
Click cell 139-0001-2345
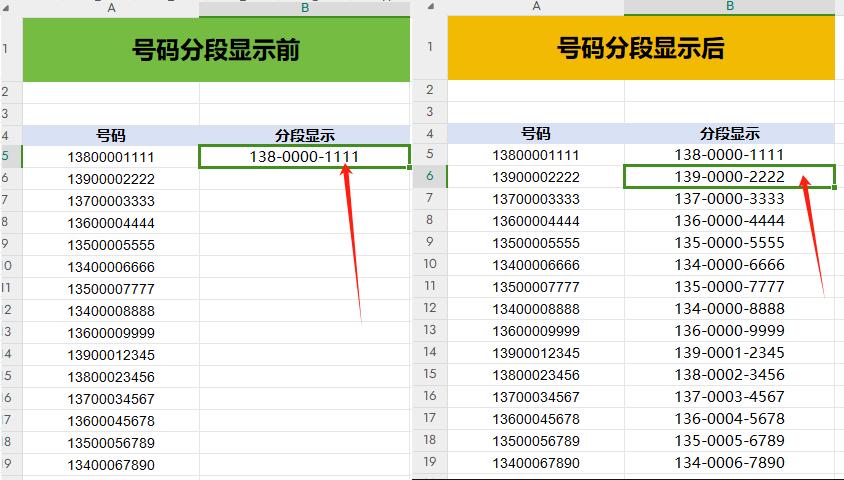730,353
